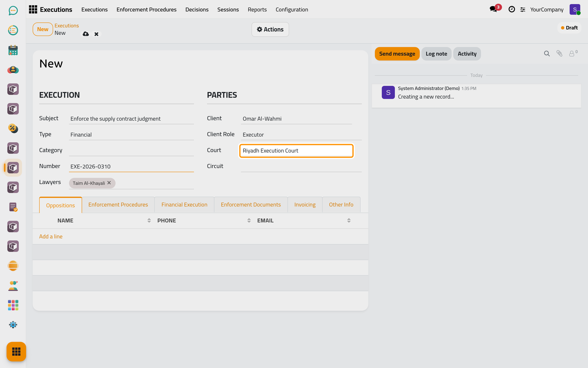The width and height of the screenshot is (588, 368).
Task: Open the empty Category dropdown field
Action: point(131,151)
